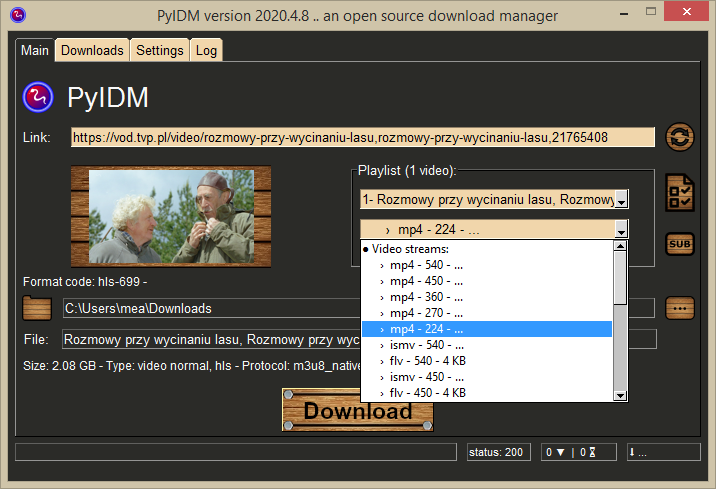Click into the Link URL field
The height and width of the screenshot is (489, 716).
(x=363, y=137)
